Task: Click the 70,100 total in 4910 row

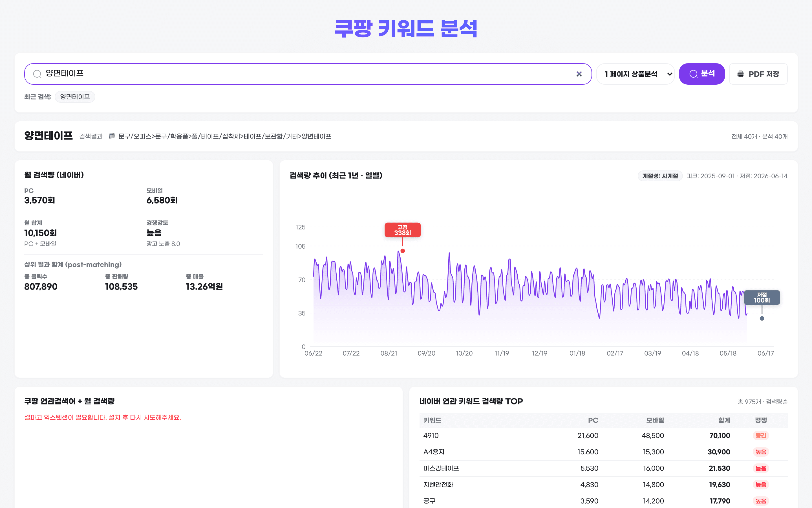Action: click(x=720, y=436)
